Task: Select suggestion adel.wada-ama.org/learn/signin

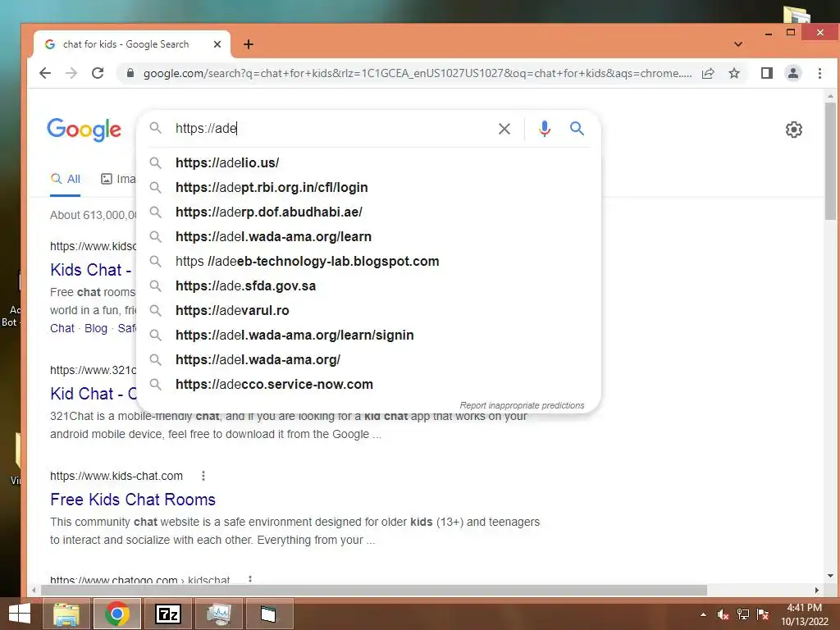Action: pos(368,336)
